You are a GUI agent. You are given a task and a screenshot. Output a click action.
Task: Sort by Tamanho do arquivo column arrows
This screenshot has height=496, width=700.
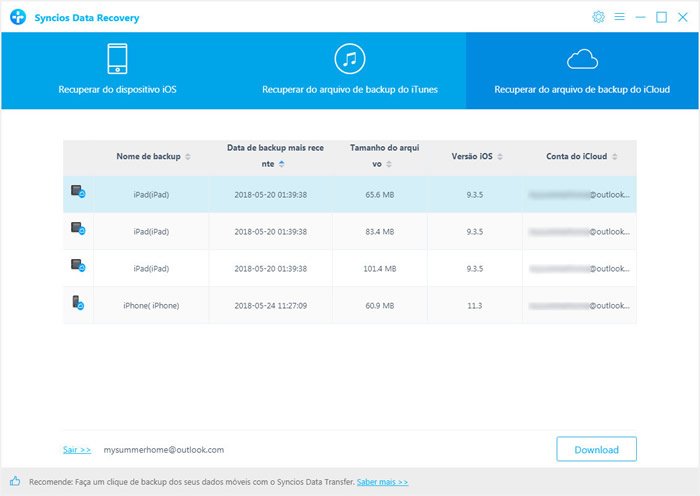coord(389,164)
